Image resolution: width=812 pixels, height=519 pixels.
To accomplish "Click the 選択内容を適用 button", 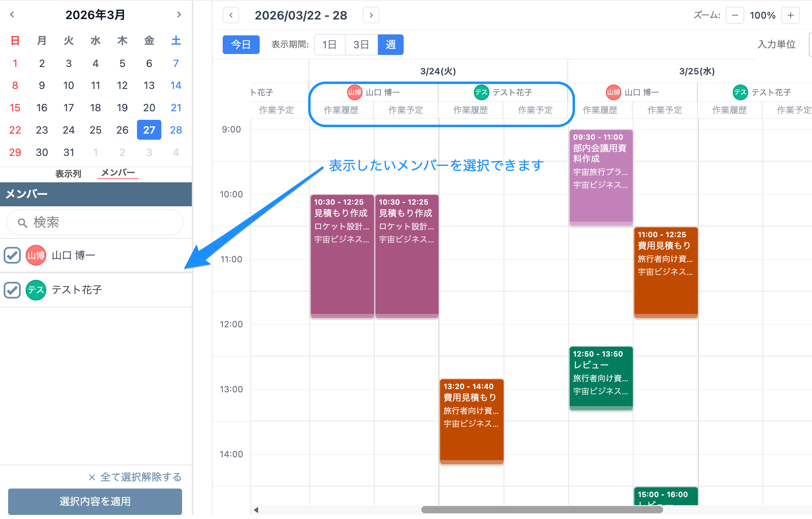I will (95, 501).
